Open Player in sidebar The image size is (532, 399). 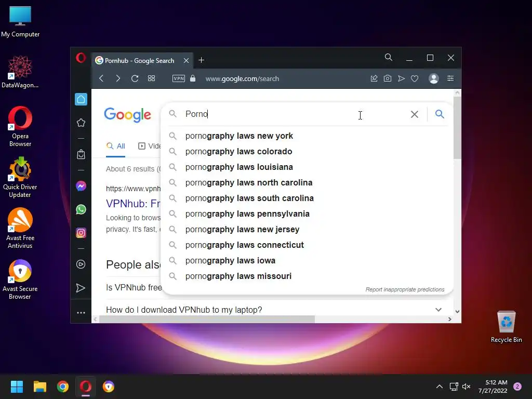coord(81,264)
